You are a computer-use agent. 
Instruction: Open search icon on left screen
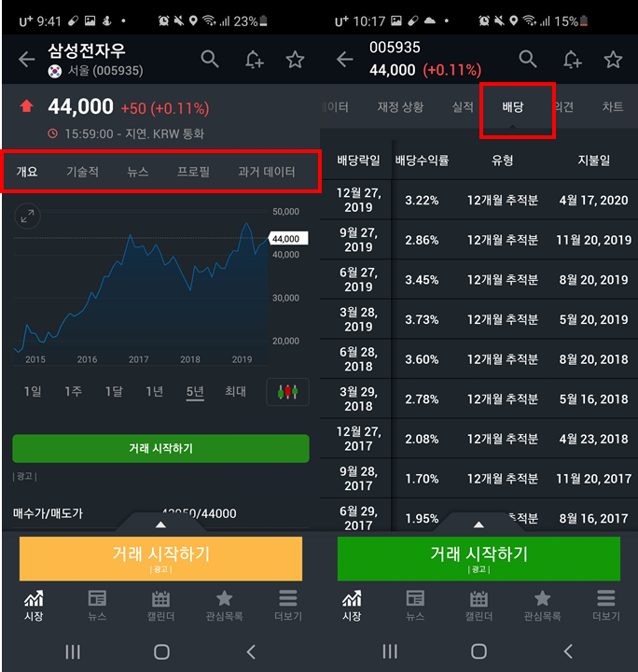click(x=210, y=59)
